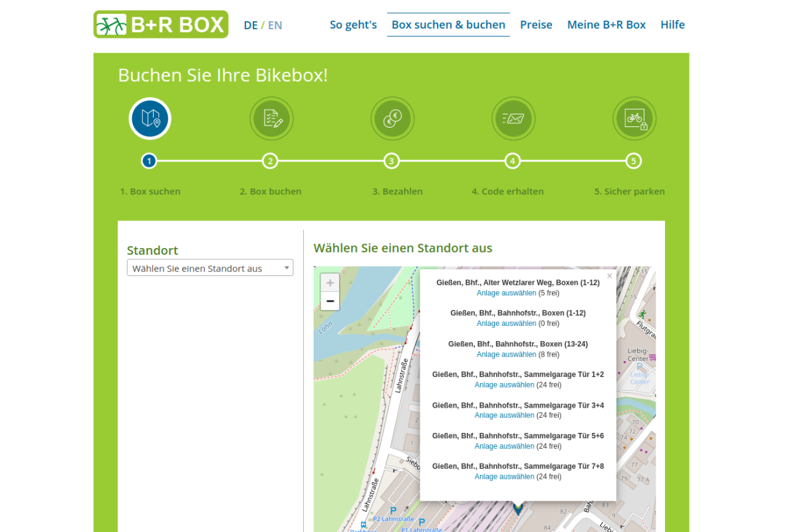Click the euro coins payment step icon
This screenshot has height=532, width=798.
coord(392,118)
